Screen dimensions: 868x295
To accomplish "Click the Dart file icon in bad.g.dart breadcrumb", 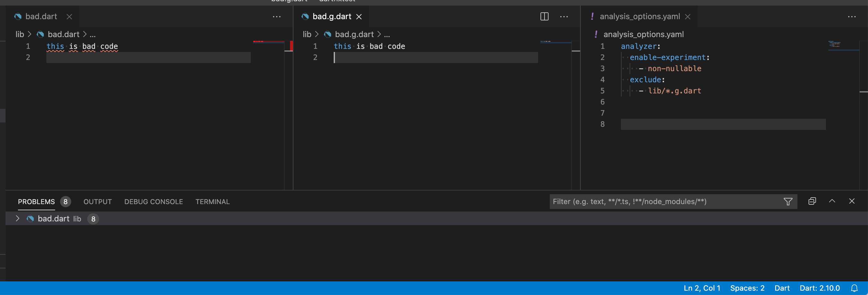I will point(328,34).
